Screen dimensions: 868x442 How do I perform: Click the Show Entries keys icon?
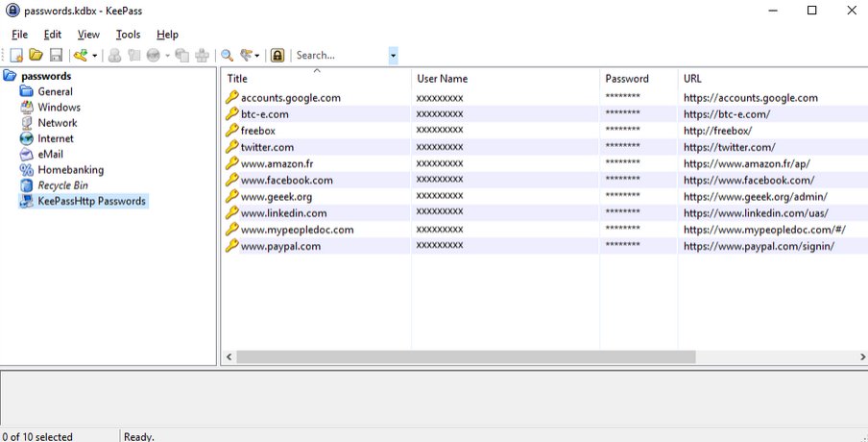[x=247, y=55]
